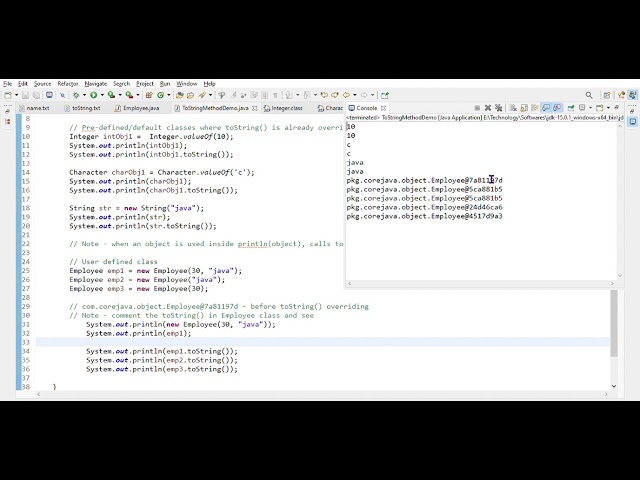Open the Search toolbar dropdown arrow

[210, 95]
